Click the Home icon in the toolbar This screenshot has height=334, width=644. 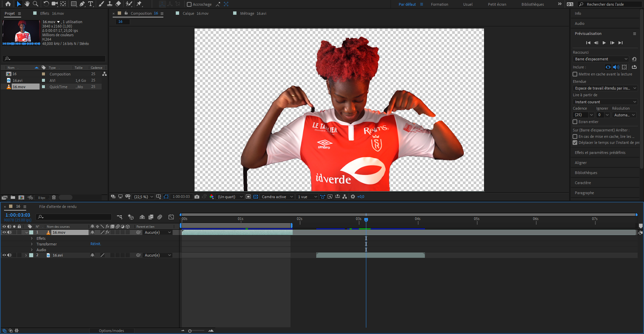[8, 4]
